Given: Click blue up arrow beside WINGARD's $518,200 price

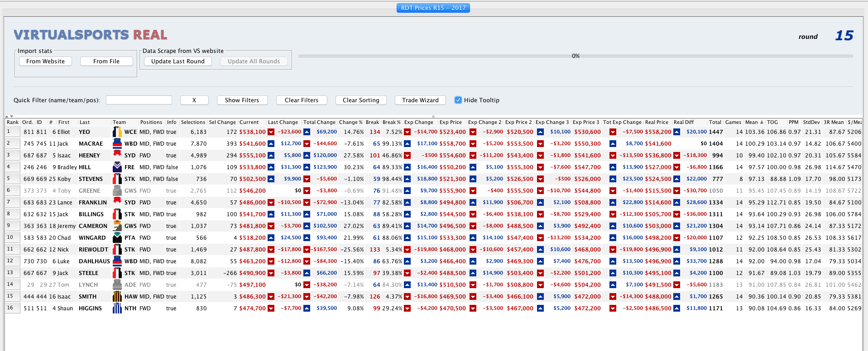Looking at the screenshot, I should (x=271, y=238).
